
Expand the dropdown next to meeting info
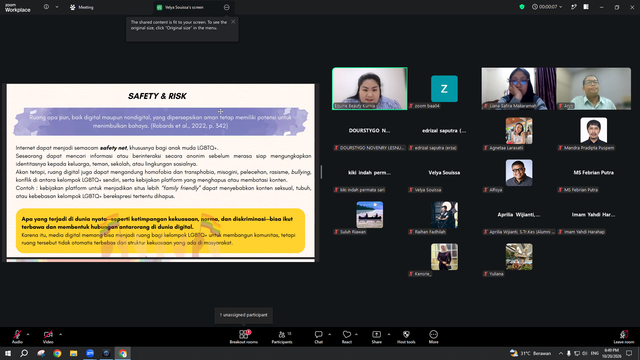click(x=57, y=7)
